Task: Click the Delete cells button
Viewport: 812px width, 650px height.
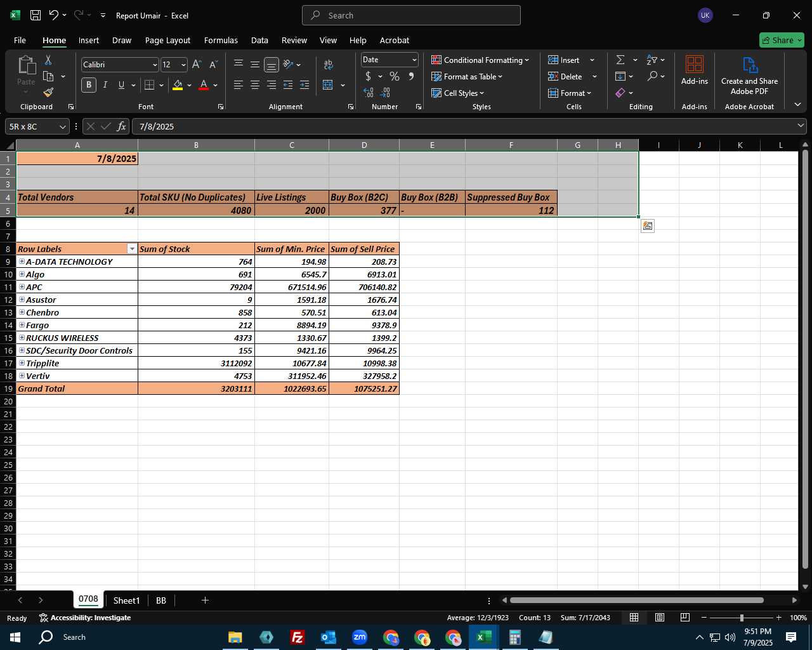Action: [566, 76]
